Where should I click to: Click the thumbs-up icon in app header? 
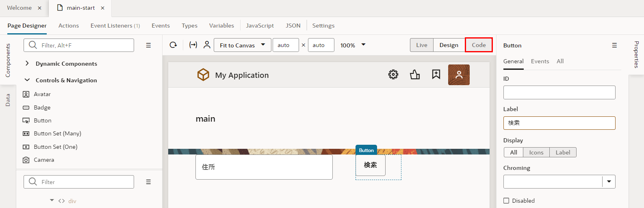(415, 75)
